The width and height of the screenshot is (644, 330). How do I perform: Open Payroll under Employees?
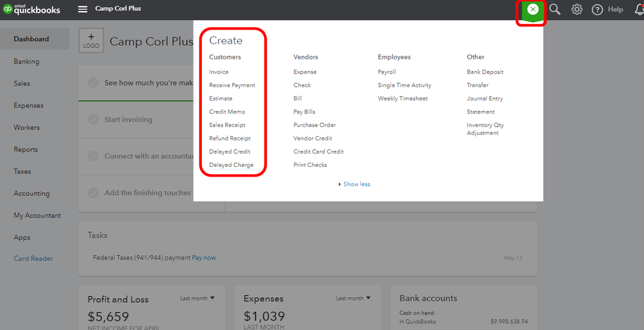coord(387,72)
